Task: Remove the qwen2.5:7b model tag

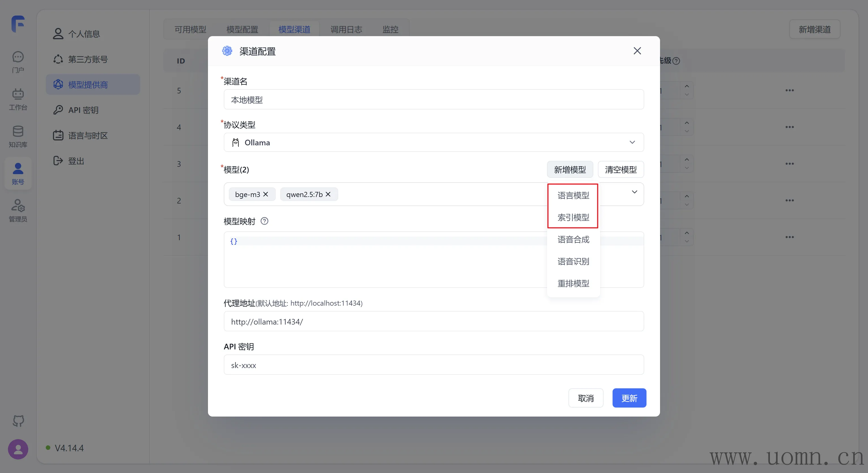Action: pos(328,194)
